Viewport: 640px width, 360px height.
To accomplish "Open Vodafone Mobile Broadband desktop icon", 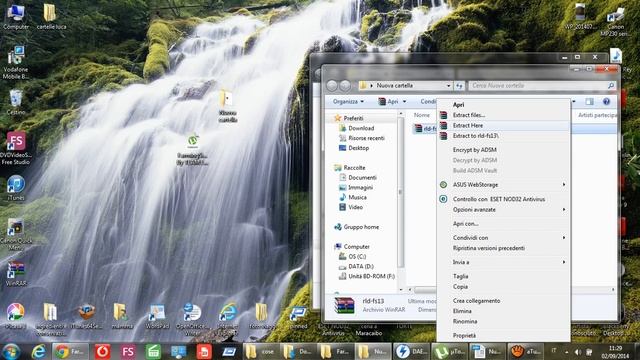I will [16, 62].
